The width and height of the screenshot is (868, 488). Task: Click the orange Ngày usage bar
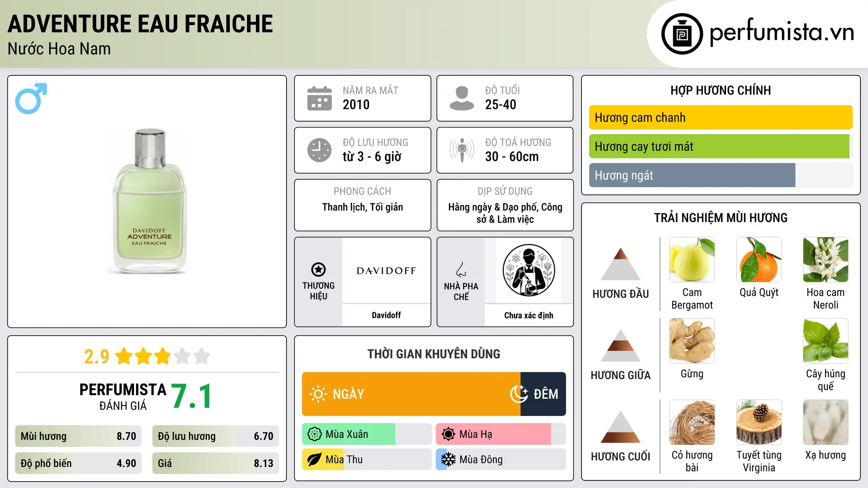coord(411,394)
